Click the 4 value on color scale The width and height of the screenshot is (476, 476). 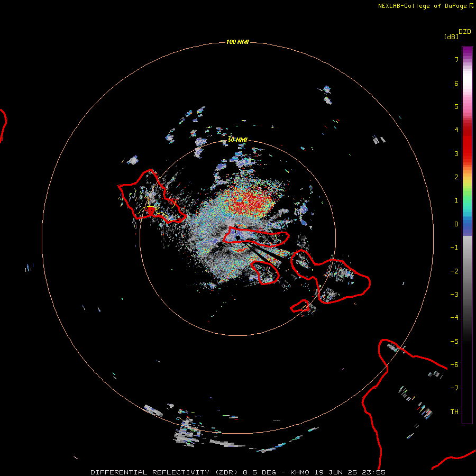pos(456,130)
